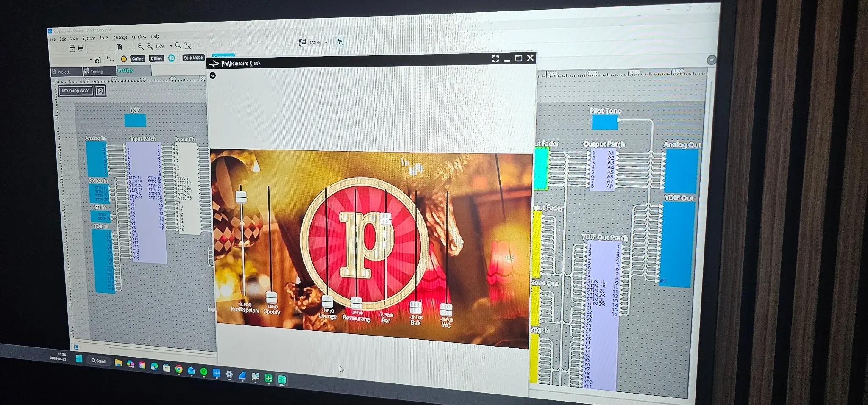
Task: Toggle Solo Mode
Action: click(193, 58)
